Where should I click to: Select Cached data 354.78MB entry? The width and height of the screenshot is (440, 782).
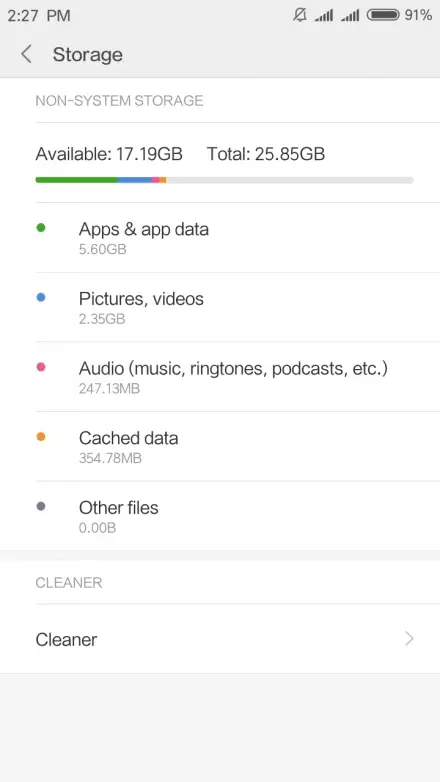pyautogui.click(x=220, y=446)
